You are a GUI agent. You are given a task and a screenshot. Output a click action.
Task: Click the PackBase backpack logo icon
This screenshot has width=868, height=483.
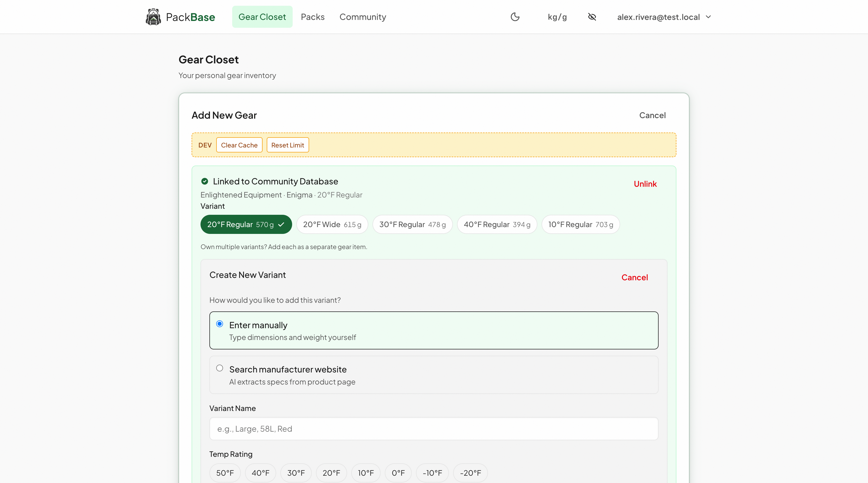pyautogui.click(x=153, y=17)
